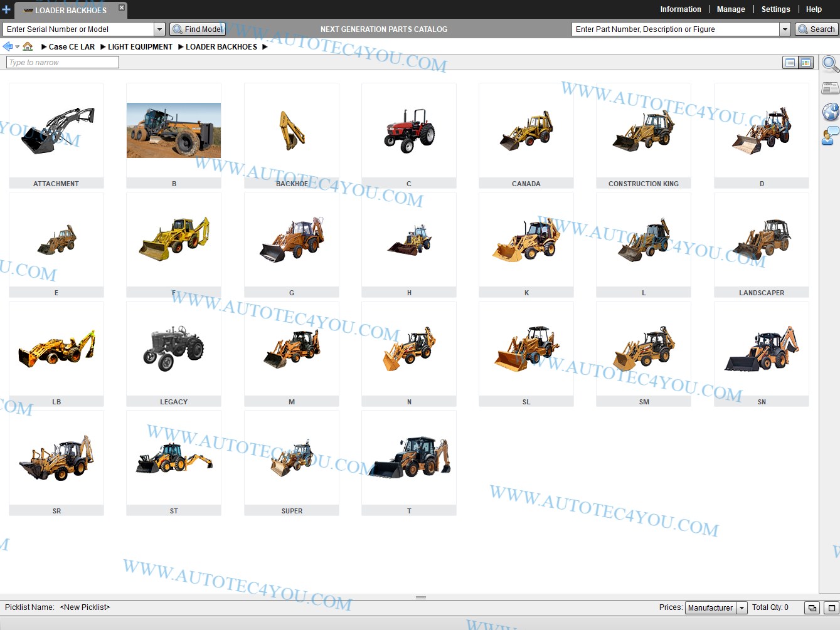
Task: Open the serial number field dropdown arrow
Action: (159, 29)
